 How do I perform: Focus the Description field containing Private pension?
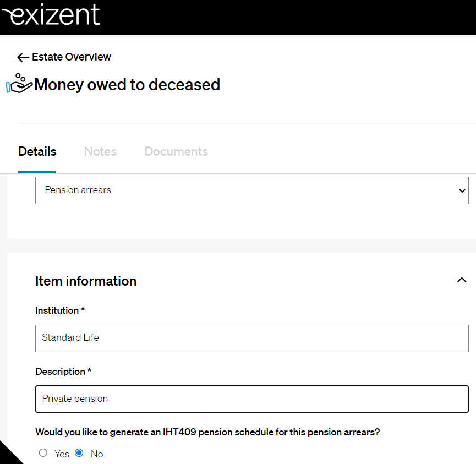tap(251, 399)
